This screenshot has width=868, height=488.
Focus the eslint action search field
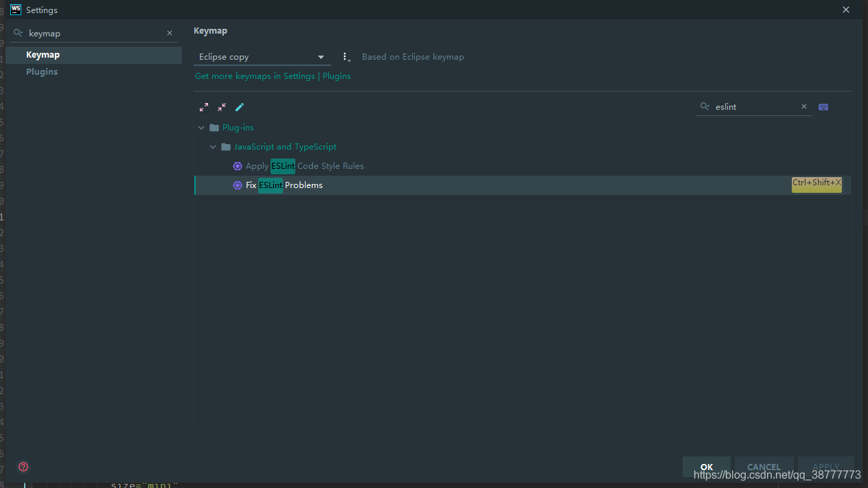[x=755, y=106]
